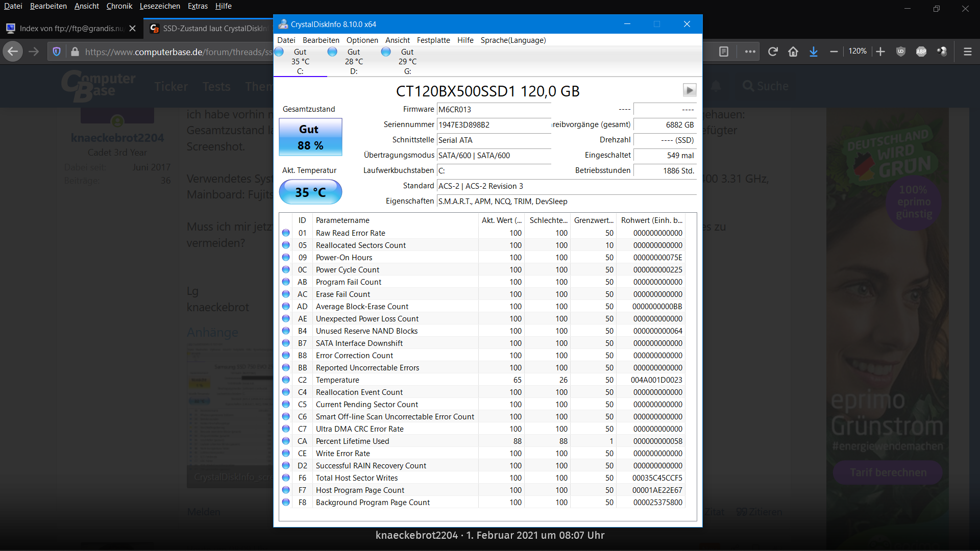Click the uBlock Origin toolbar icon
The width and height of the screenshot is (980, 551).
900,52
